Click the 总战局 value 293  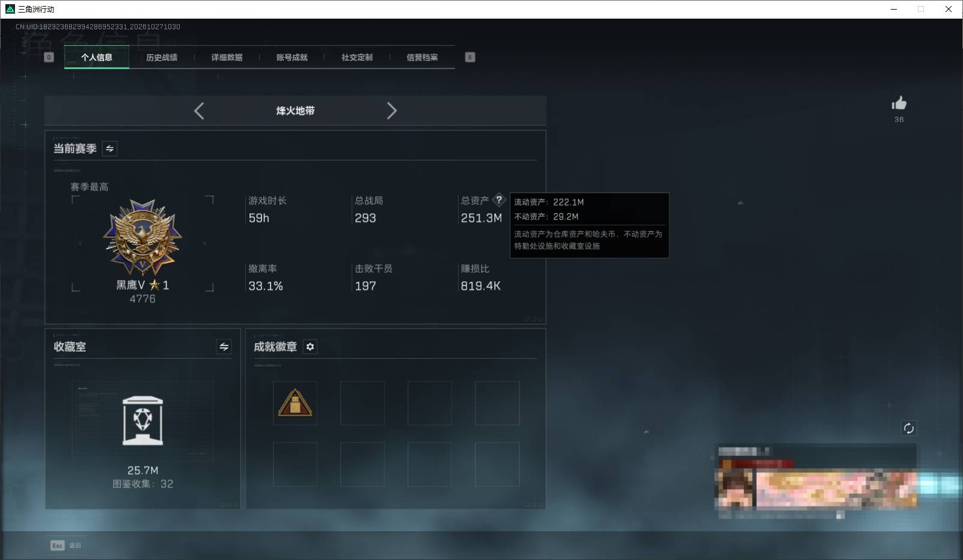(x=365, y=218)
